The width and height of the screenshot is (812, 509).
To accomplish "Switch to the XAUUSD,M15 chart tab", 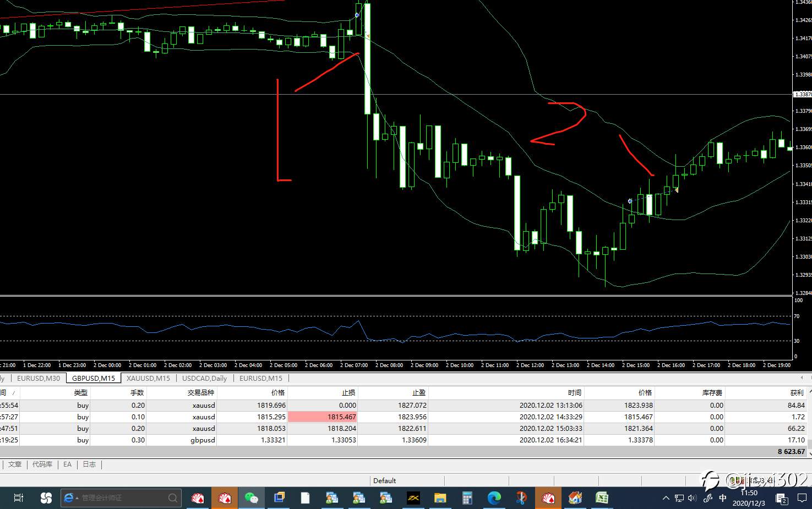I will click(x=148, y=378).
